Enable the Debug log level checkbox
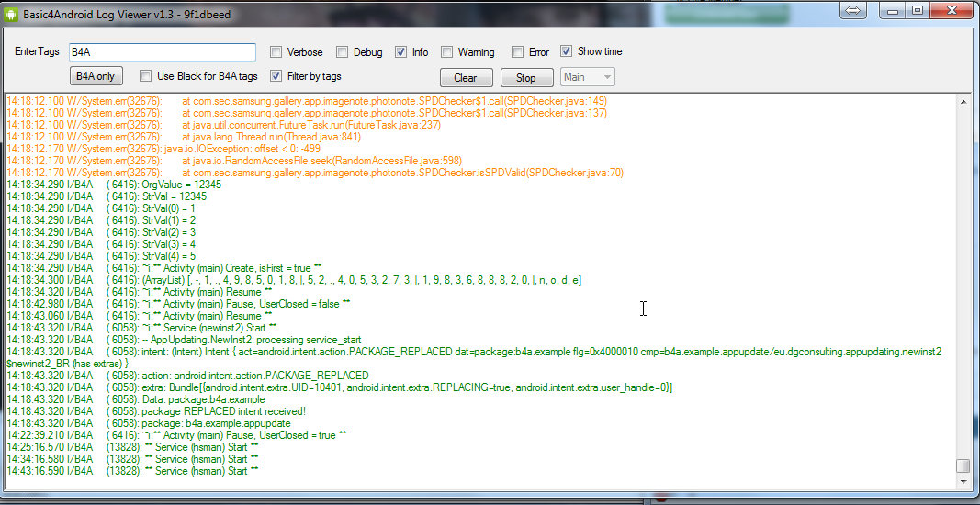Screen dimensions: 980x505 point(342,52)
